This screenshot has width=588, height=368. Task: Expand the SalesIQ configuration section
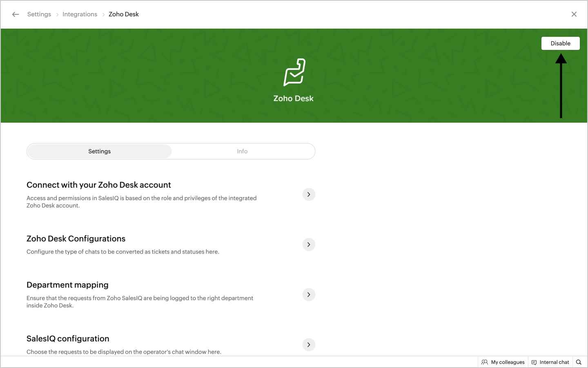tap(309, 345)
